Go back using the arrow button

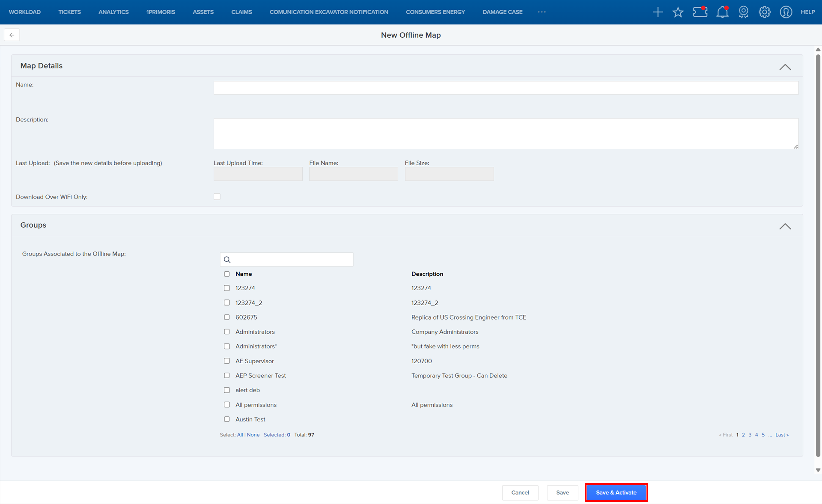coord(12,35)
